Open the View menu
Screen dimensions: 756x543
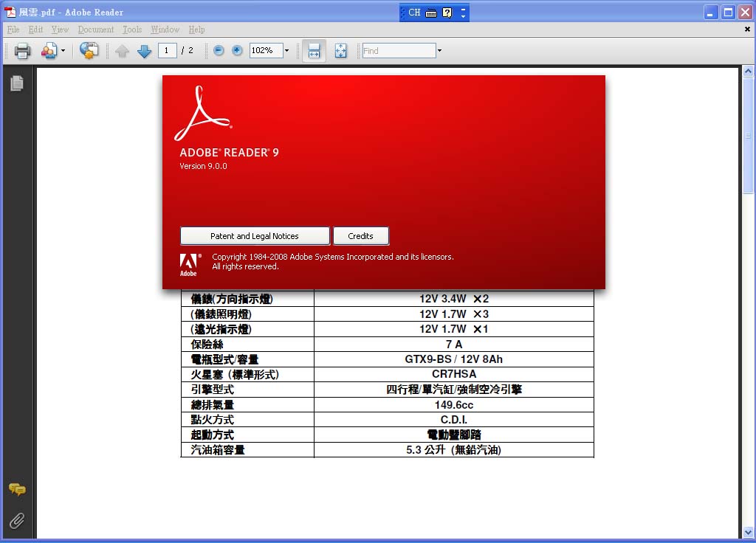tap(60, 30)
